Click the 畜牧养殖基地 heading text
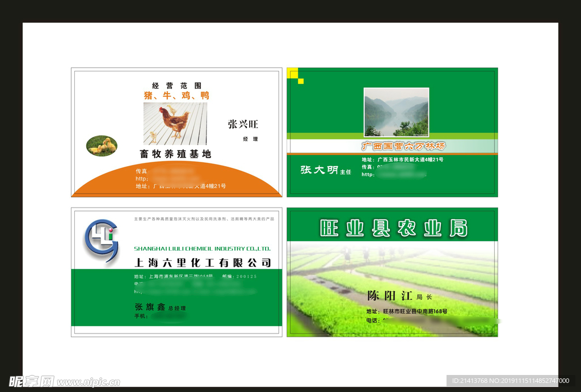This screenshot has height=392, width=581. pyautogui.click(x=175, y=154)
